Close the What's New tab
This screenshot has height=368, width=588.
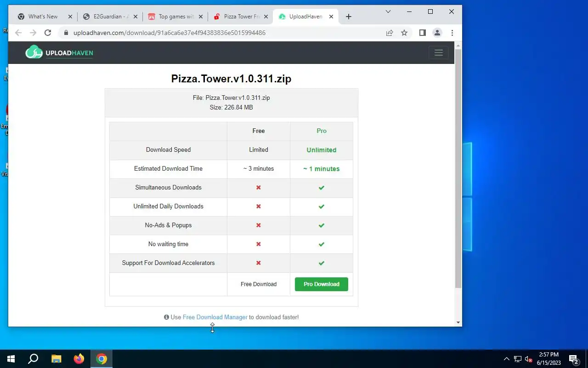(70, 17)
